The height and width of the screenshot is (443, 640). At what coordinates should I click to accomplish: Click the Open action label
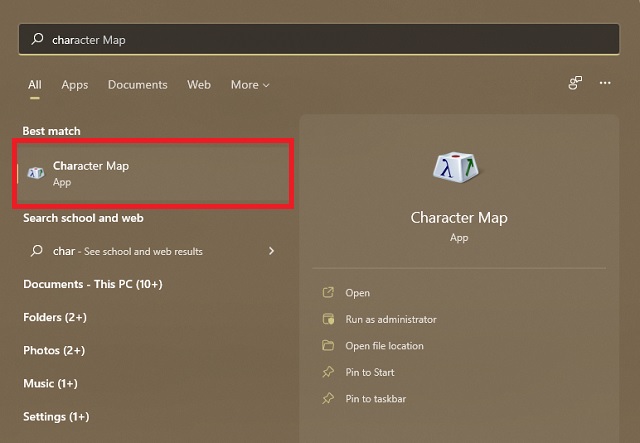358,293
